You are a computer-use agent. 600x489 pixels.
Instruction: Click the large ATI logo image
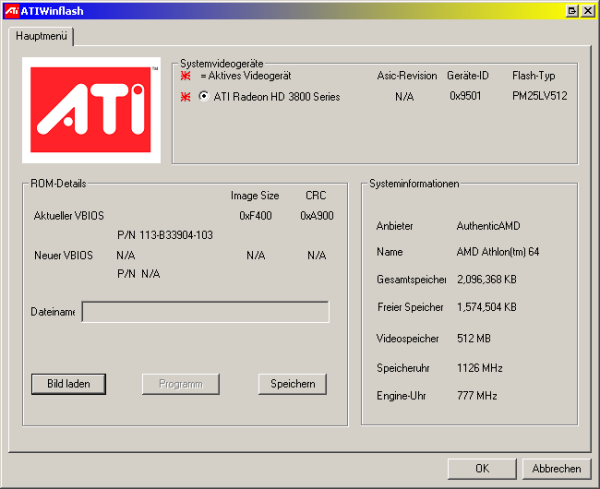coord(91,110)
